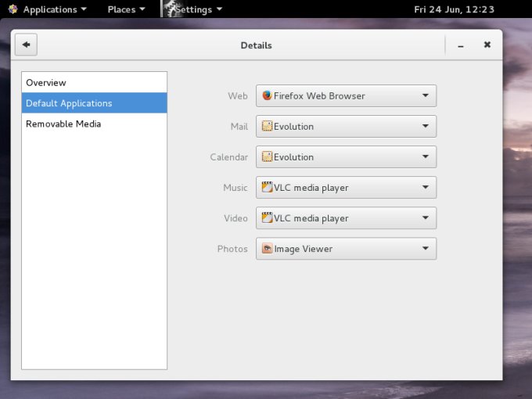The image size is (532, 399).
Task: Click the Calendar label
Action: coord(229,156)
